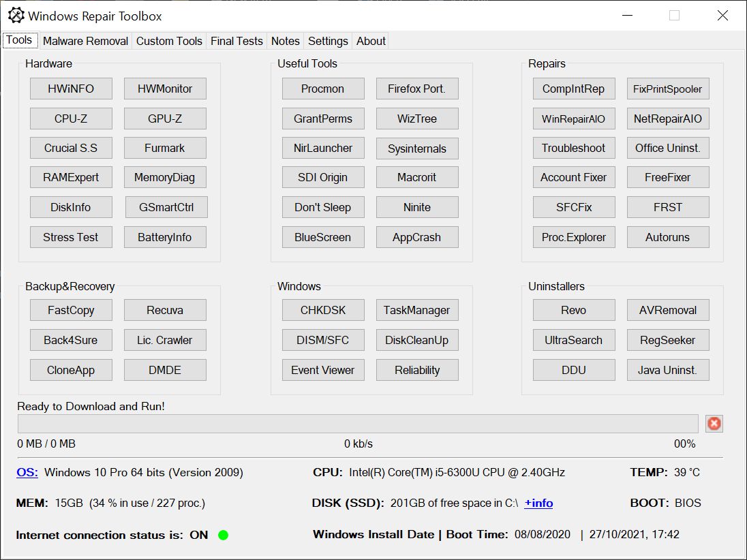
Task: View the About tab
Action: 370,41
